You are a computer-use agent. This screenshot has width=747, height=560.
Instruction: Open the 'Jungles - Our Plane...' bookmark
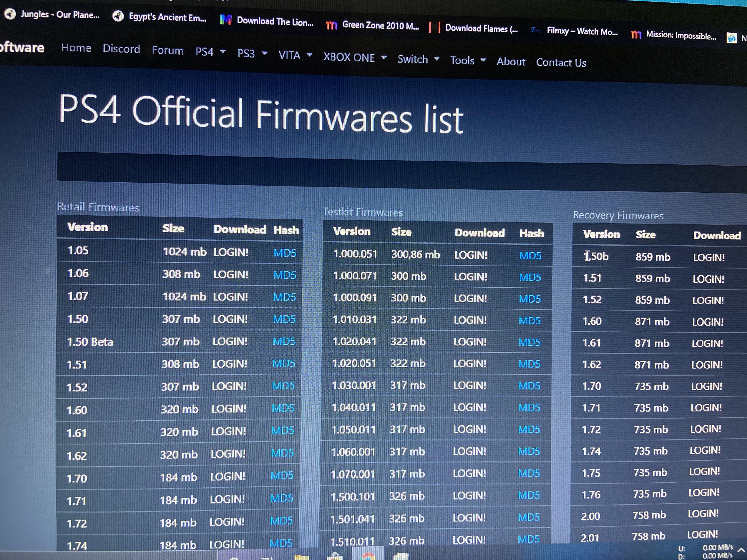(x=52, y=14)
